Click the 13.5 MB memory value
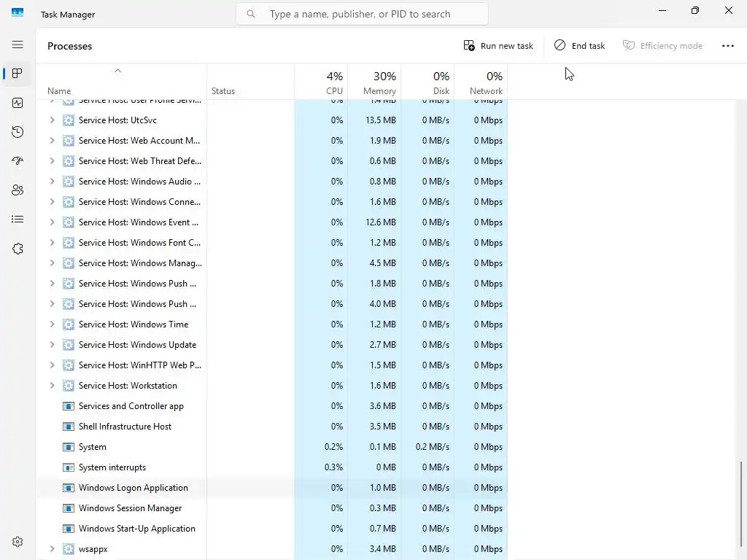 pos(381,120)
